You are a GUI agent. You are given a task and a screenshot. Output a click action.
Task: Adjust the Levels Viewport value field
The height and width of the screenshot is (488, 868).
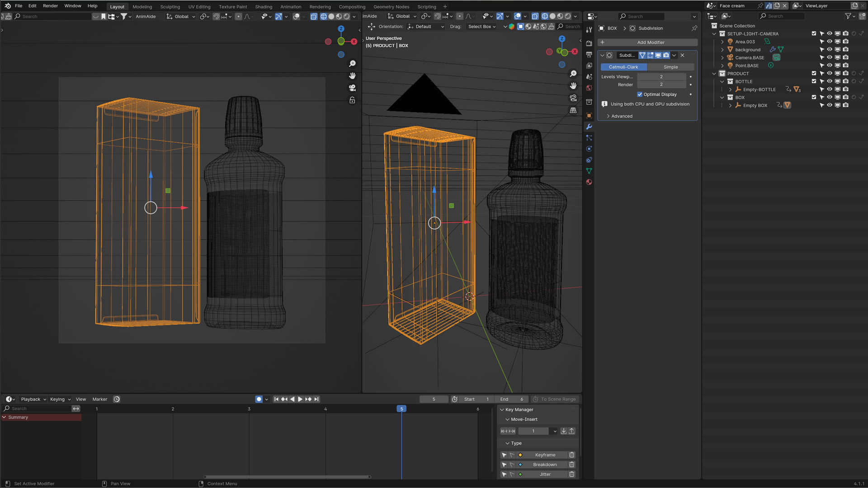661,77
